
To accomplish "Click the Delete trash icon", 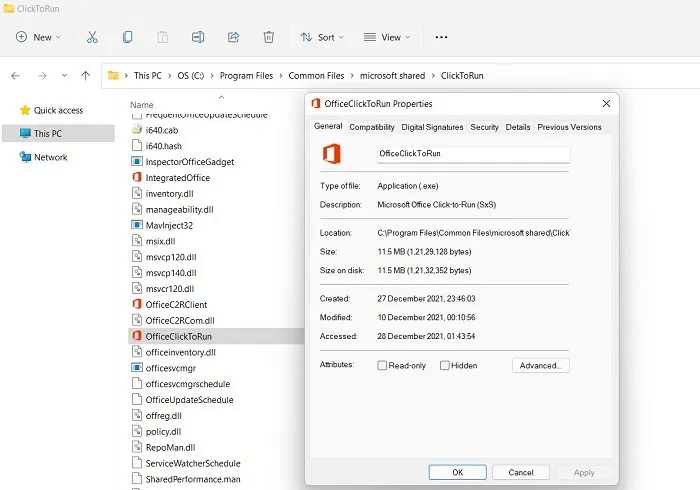I will [x=268, y=37].
